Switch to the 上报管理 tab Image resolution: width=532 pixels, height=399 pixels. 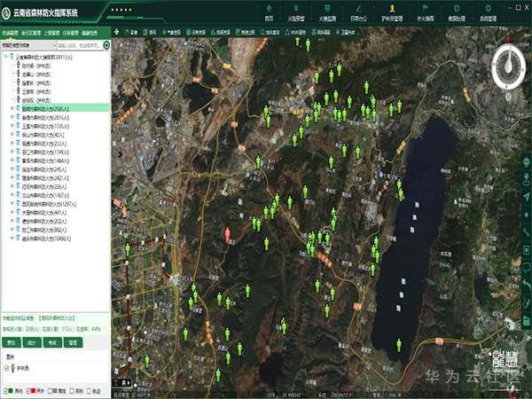53,31
